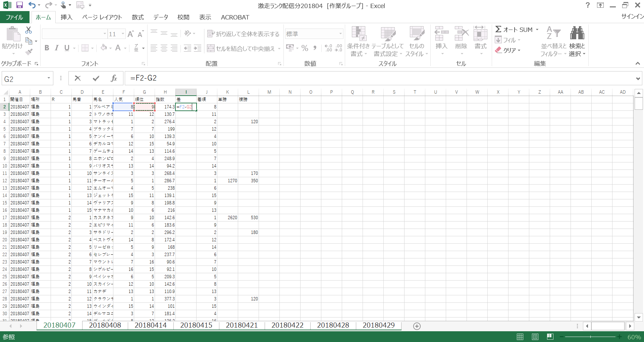Undo the last action

[x=32, y=5]
